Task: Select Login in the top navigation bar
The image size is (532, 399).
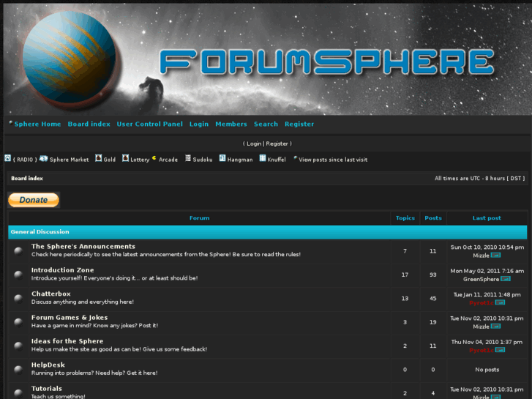Action: tap(199, 124)
